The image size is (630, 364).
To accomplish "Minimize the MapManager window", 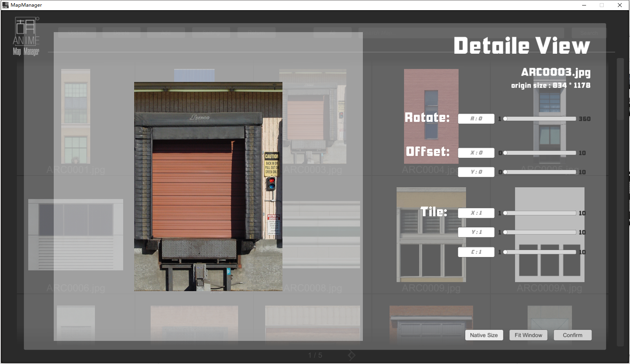I will [584, 5].
